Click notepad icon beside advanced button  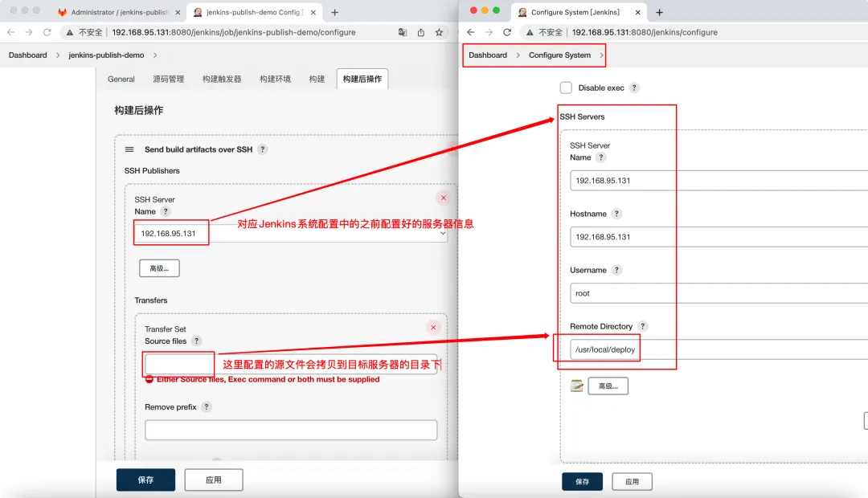[577, 386]
